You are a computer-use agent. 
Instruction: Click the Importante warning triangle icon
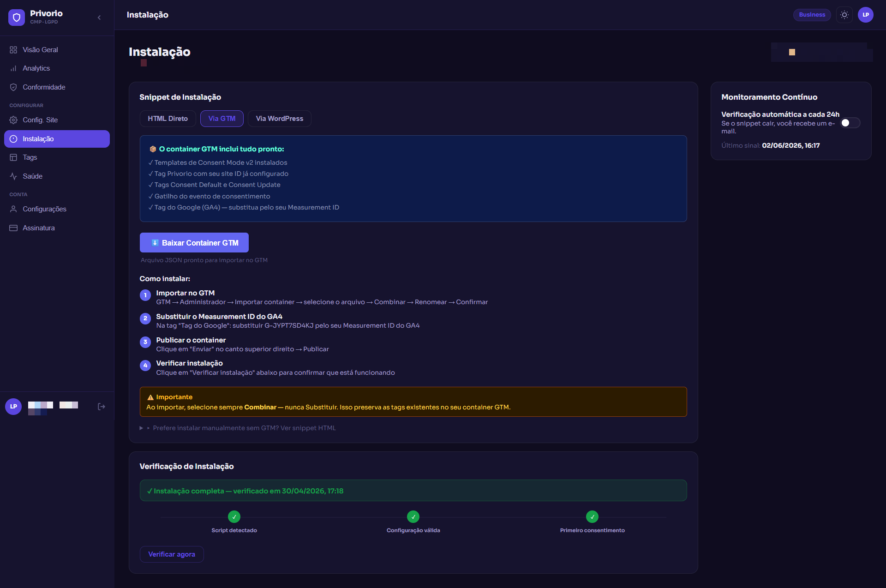pyautogui.click(x=150, y=397)
